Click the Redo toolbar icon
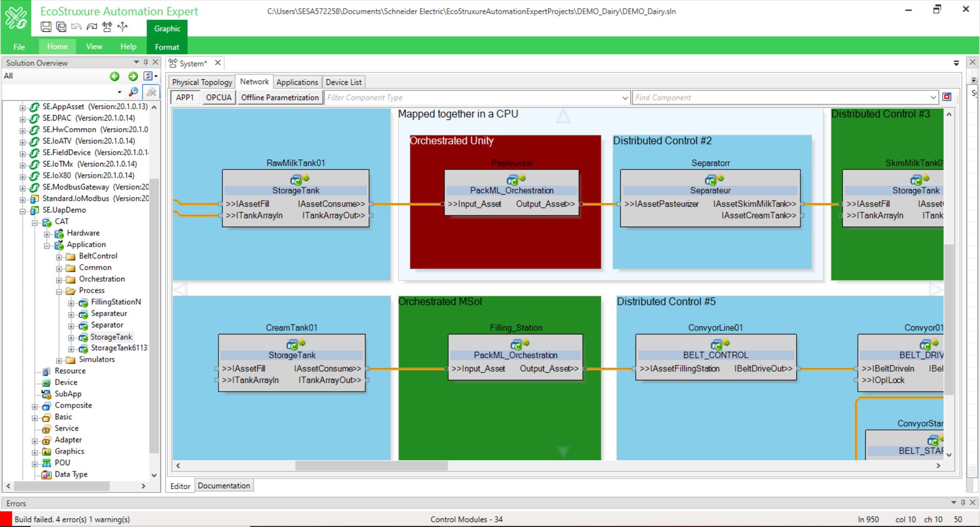The image size is (980, 527). point(92,27)
